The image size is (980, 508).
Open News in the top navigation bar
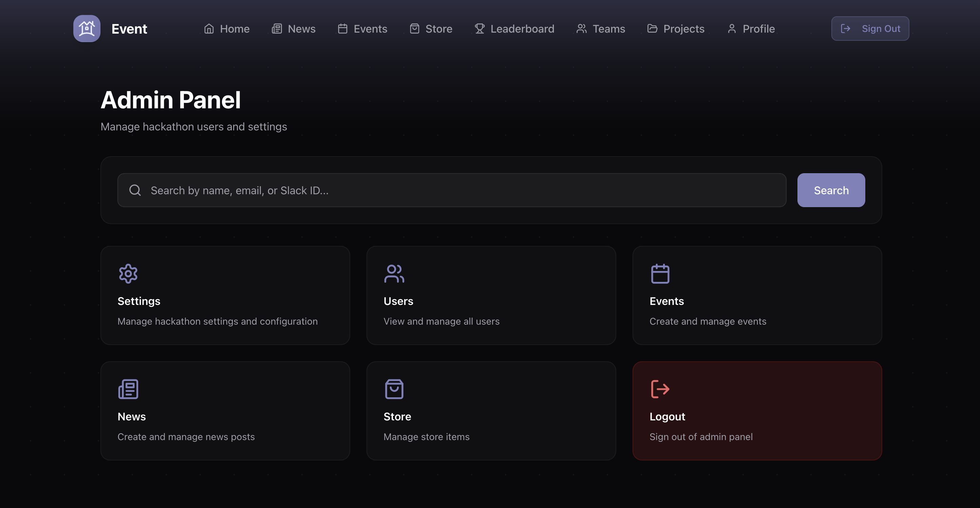[294, 29]
